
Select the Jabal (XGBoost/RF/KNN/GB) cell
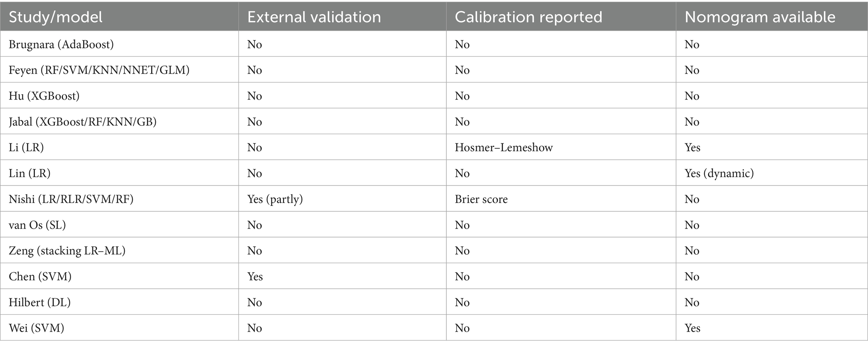click(83, 122)
